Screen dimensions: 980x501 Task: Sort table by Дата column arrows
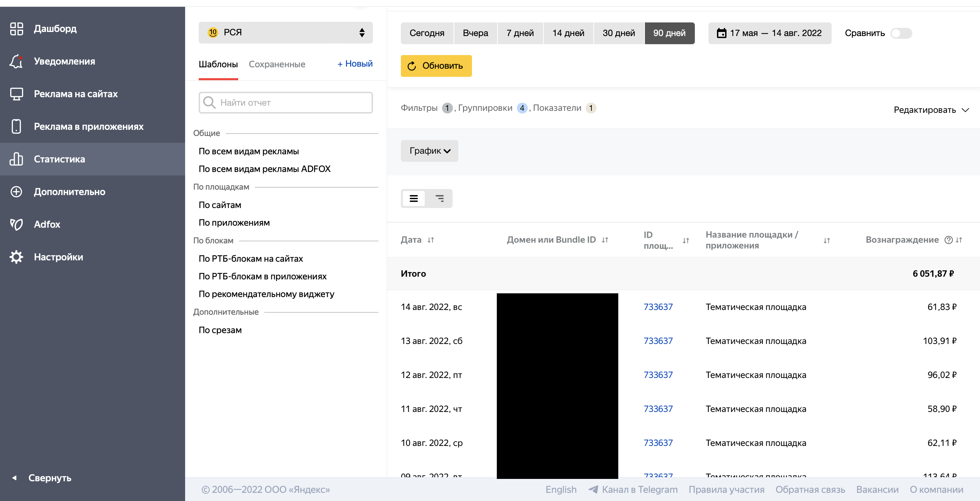[430, 240]
